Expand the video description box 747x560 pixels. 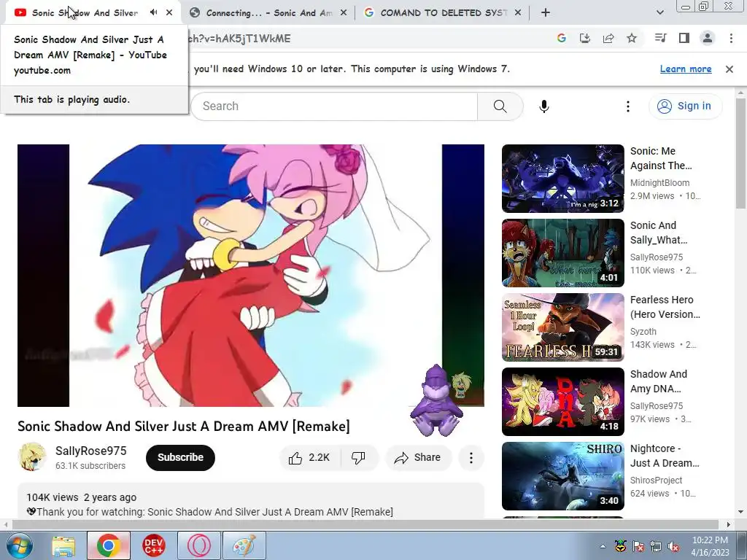pos(251,502)
